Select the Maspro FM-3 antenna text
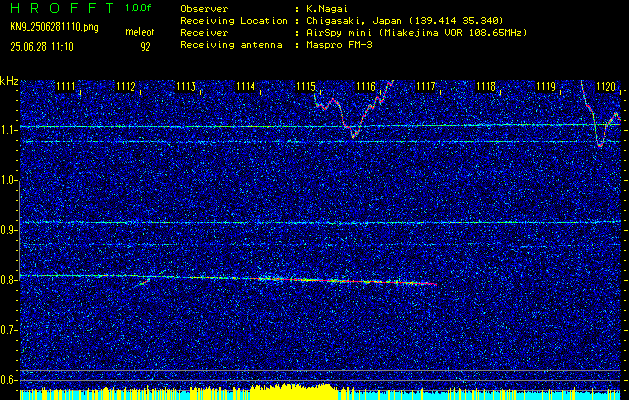 [x=339, y=45]
